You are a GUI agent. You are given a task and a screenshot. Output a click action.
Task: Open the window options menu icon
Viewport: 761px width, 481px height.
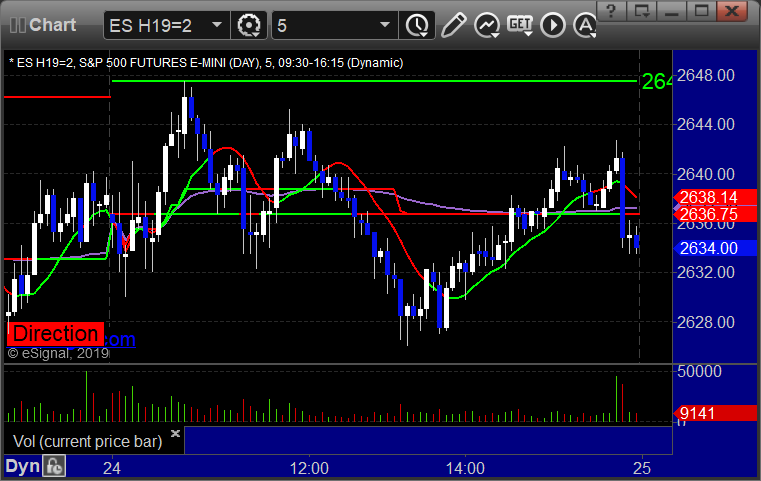click(x=641, y=11)
